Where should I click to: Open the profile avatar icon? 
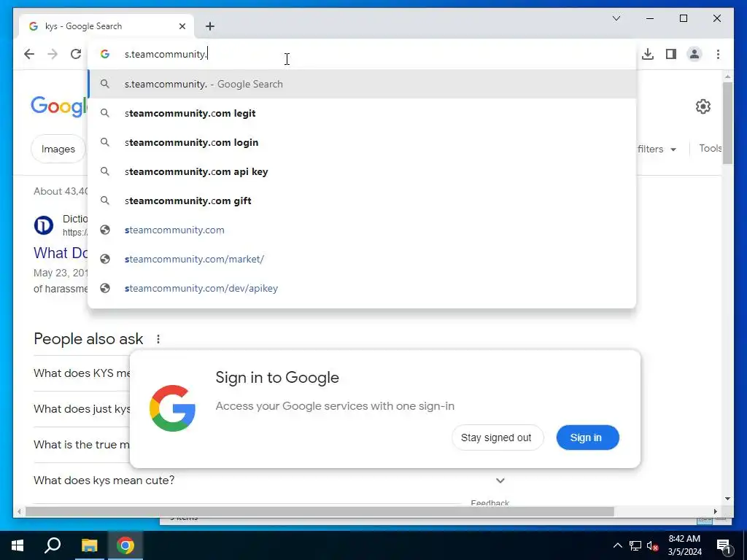(694, 54)
